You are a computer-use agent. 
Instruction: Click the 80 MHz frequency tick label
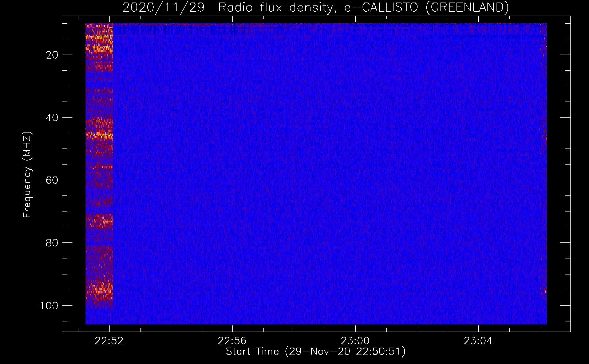52,243
